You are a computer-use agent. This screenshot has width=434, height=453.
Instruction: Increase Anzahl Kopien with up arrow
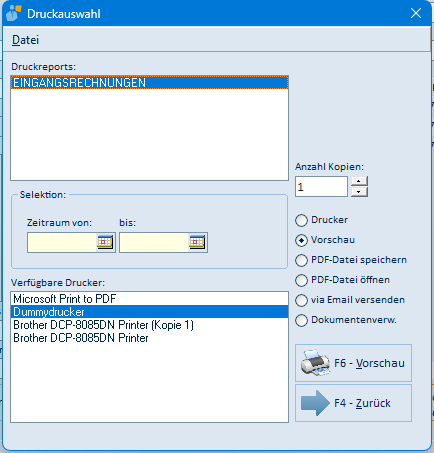[x=359, y=181]
